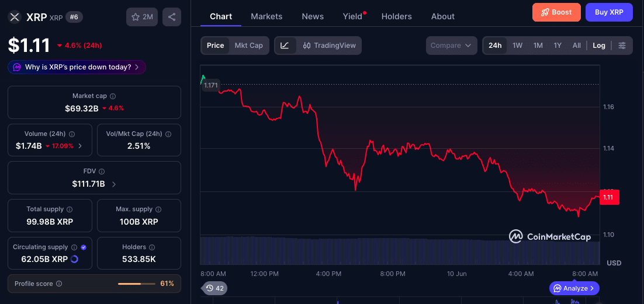
Task: Click the Analyze button
Action: (x=574, y=288)
